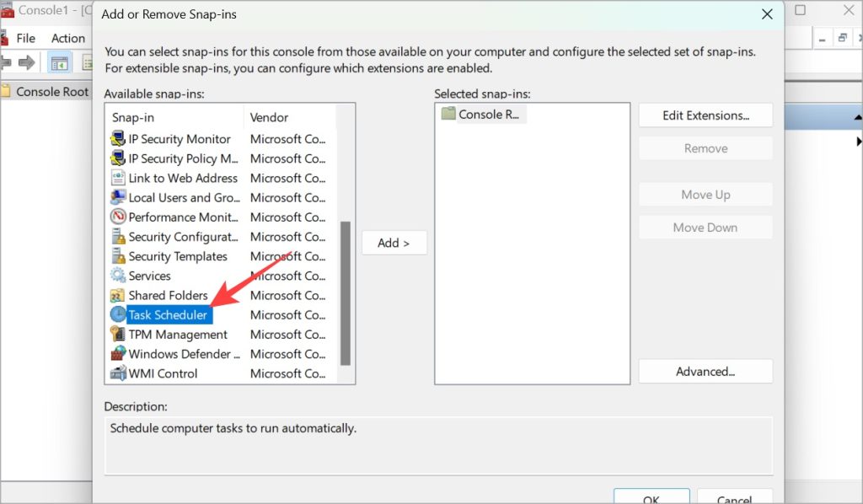This screenshot has height=504, width=863.
Task: Select the highlighted Task Scheduler snap-in
Action: click(168, 314)
